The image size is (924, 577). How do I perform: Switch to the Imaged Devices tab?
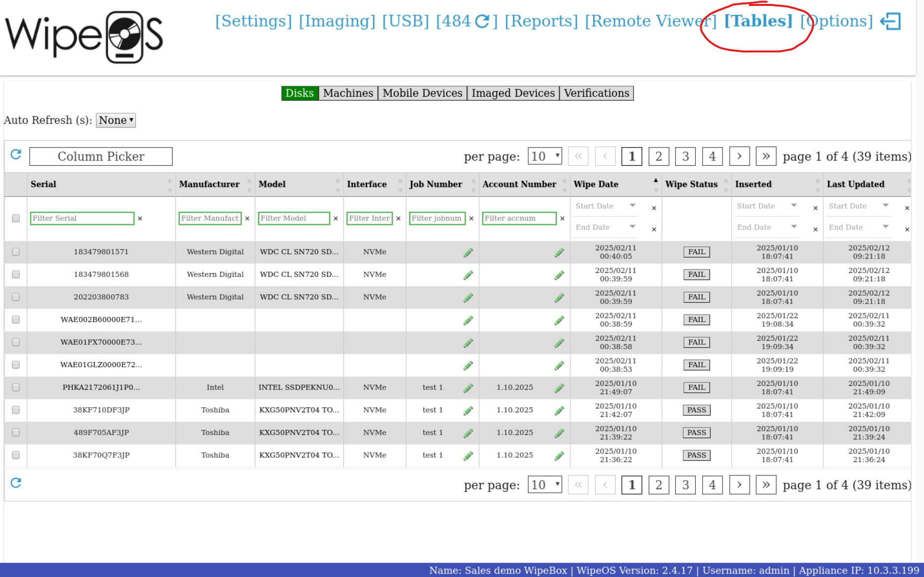click(513, 93)
